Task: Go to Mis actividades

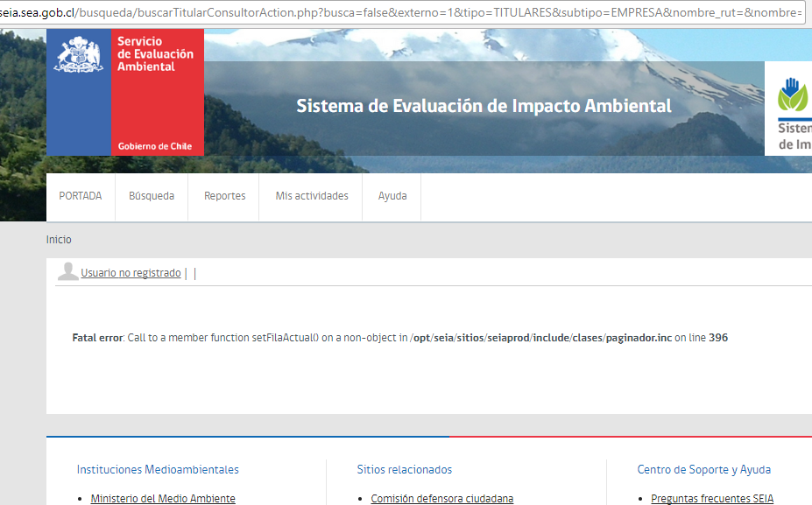Action: point(312,196)
